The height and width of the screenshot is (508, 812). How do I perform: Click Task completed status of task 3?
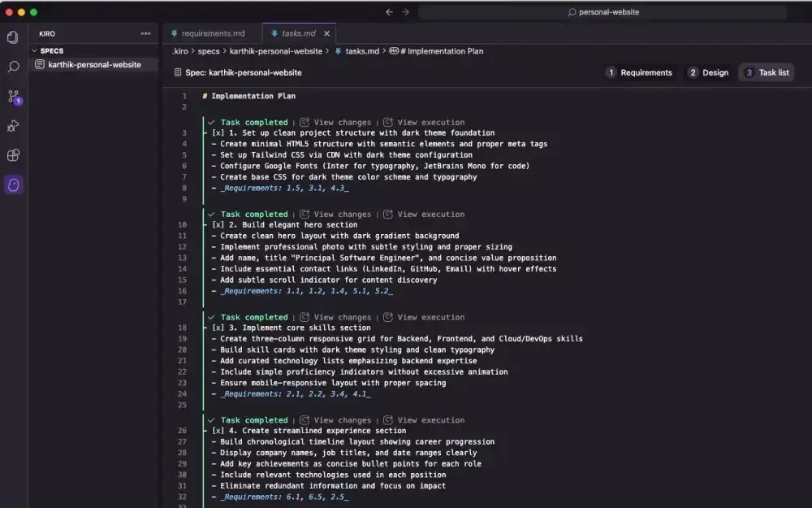click(x=253, y=317)
